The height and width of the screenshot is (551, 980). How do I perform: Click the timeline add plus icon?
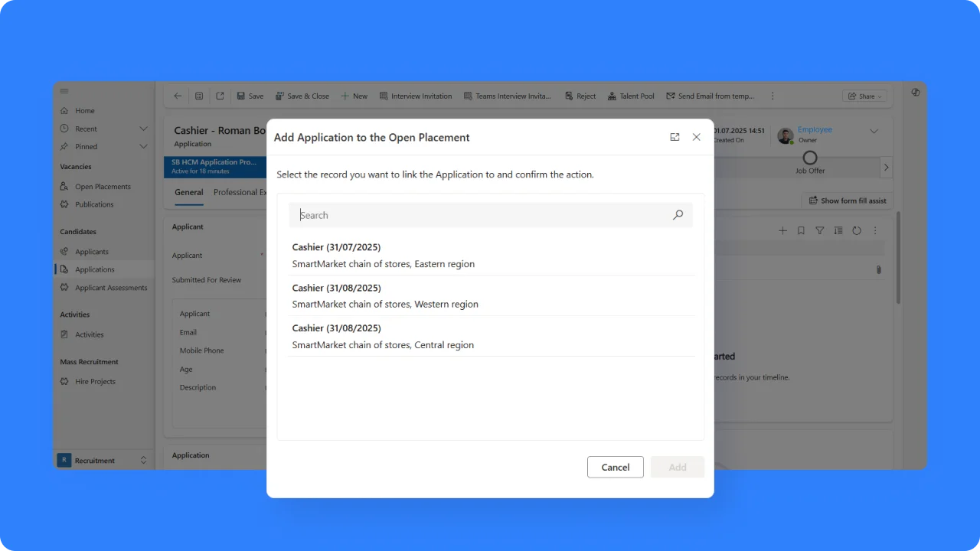pos(782,230)
